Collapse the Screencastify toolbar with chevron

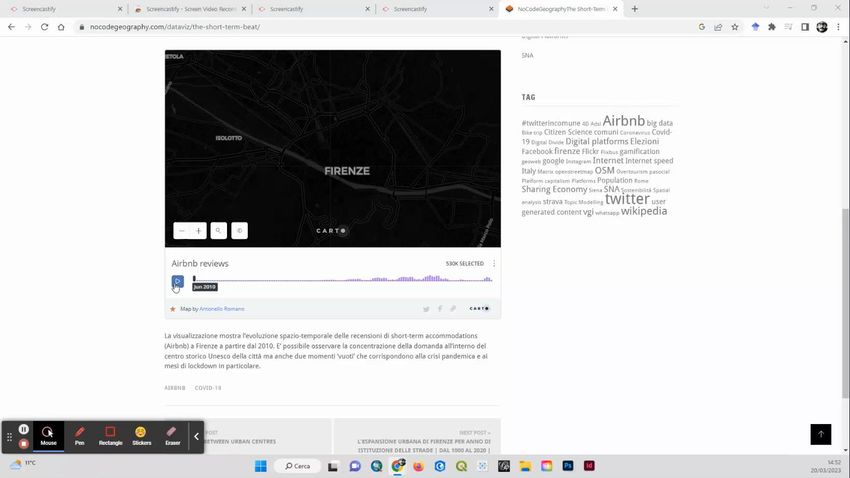196,436
